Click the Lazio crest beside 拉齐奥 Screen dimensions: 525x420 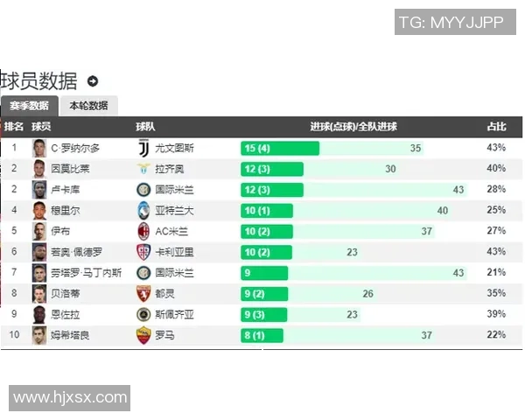(x=143, y=169)
